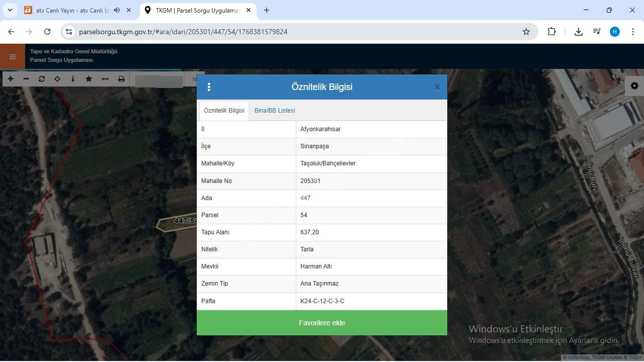Click the crosshair locate icon in the map toolbar
Screen dimensions: 644x362
(x=57, y=79)
